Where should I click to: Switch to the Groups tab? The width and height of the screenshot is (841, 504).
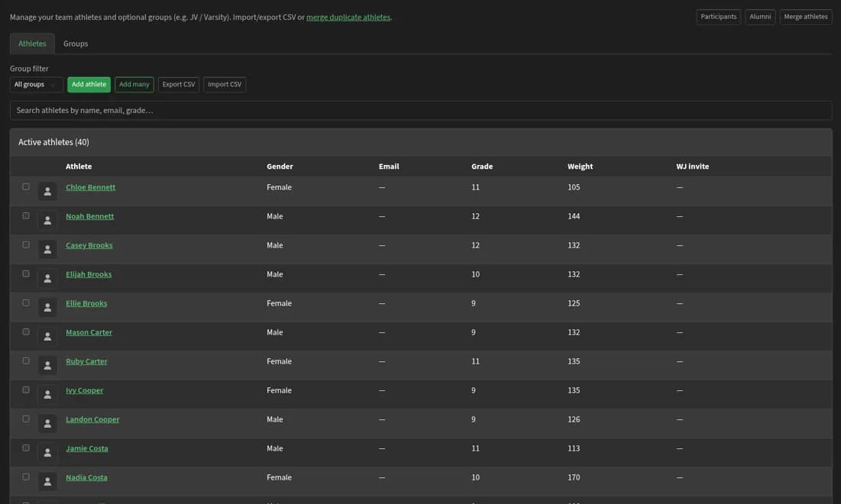click(x=76, y=44)
